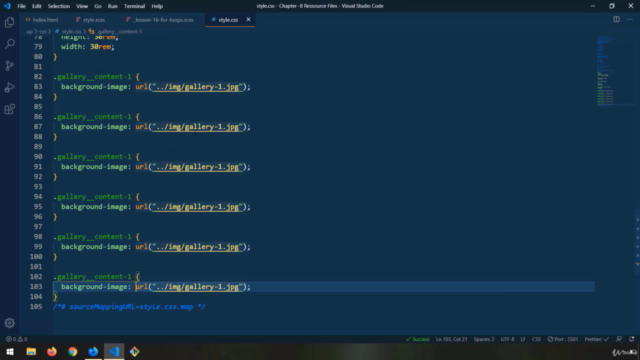This screenshot has width=640, height=360.
Task: Show errors and warnings count in status bar
Action: pos(16,339)
